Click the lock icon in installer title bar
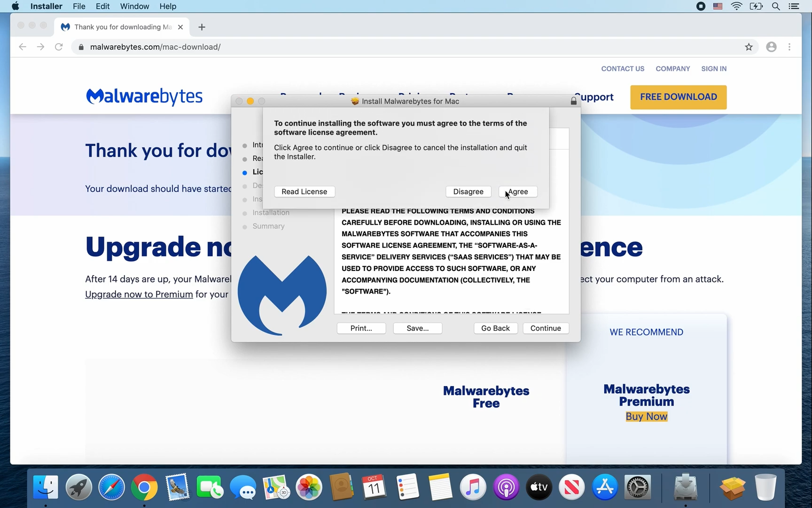The image size is (812, 508). coord(573,101)
